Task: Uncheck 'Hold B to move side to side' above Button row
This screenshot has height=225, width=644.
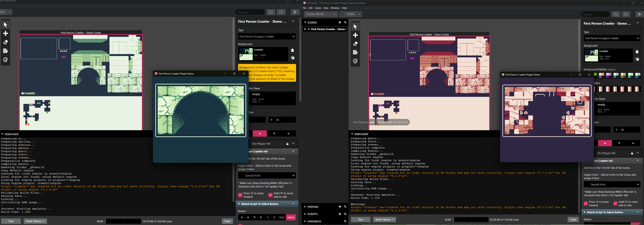Action: [270, 195]
